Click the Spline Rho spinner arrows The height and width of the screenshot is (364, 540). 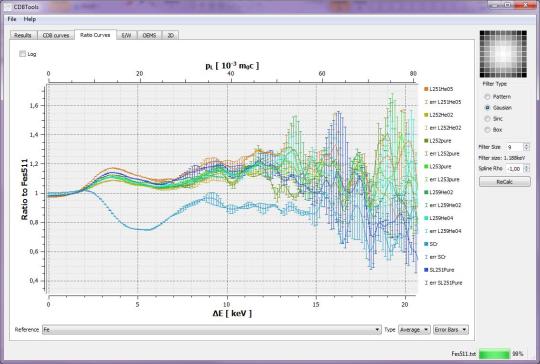click(526, 169)
